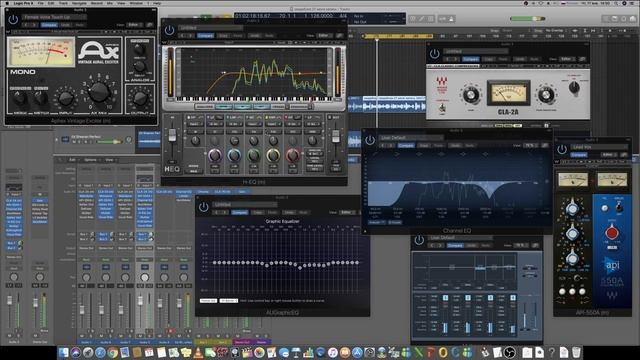
Task: Click the Flatten EQ button in AUGraphicEQ
Action: pos(208,301)
